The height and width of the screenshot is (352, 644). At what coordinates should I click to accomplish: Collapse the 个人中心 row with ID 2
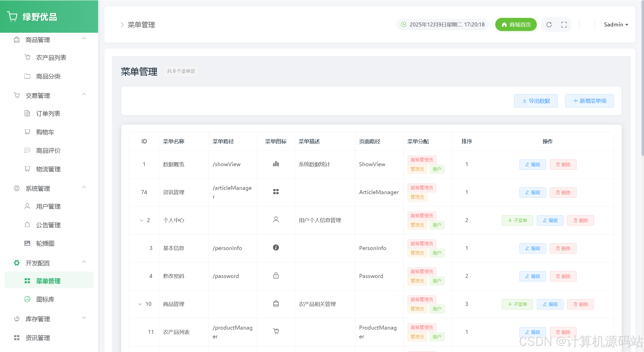[x=142, y=220]
